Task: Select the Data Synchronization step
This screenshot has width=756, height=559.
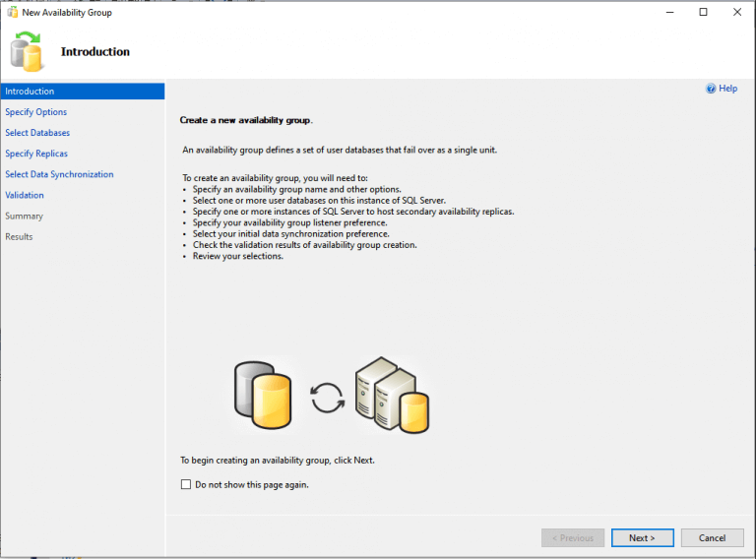Action: 59,174
